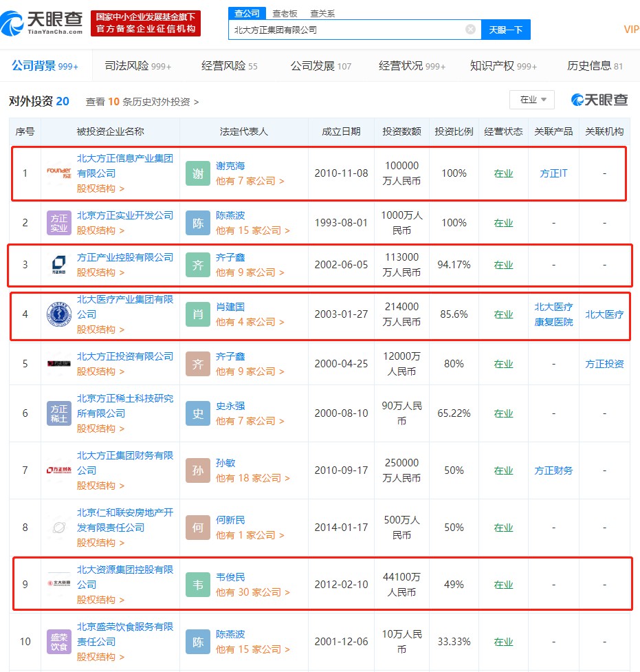Click the 谢 avatar for 谢克海
The width and height of the screenshot is (640, 672).
point(198,173)
